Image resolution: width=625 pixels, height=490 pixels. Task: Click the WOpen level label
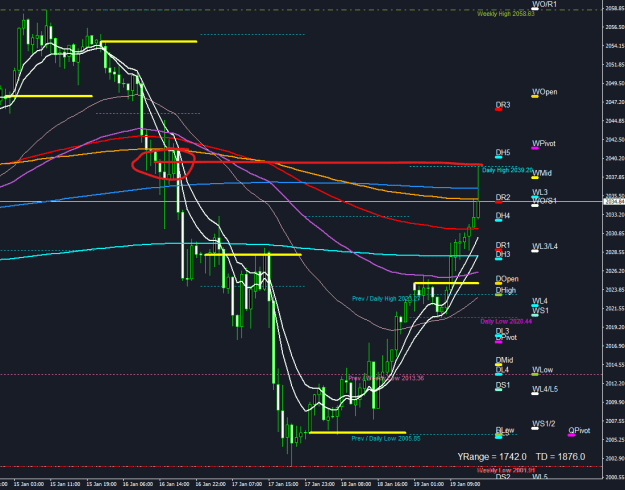544,92
